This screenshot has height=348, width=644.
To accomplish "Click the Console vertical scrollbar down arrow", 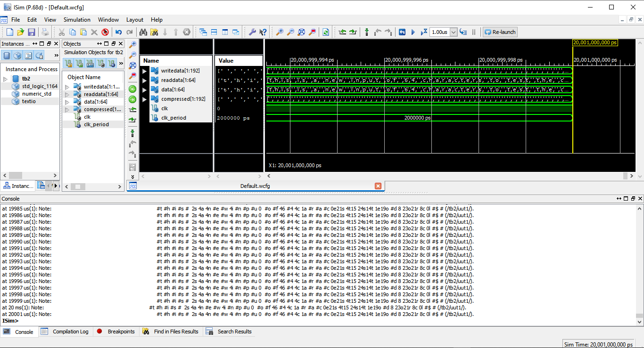I will pos(640,322).
